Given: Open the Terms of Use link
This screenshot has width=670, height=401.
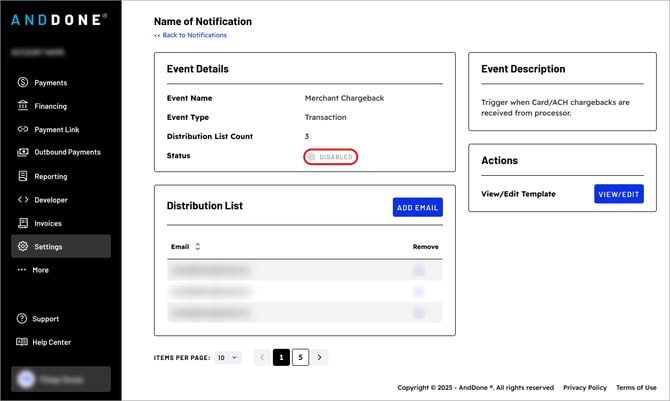Looking at the screenshot, I should pyautogui.click(x=636, y=387).
